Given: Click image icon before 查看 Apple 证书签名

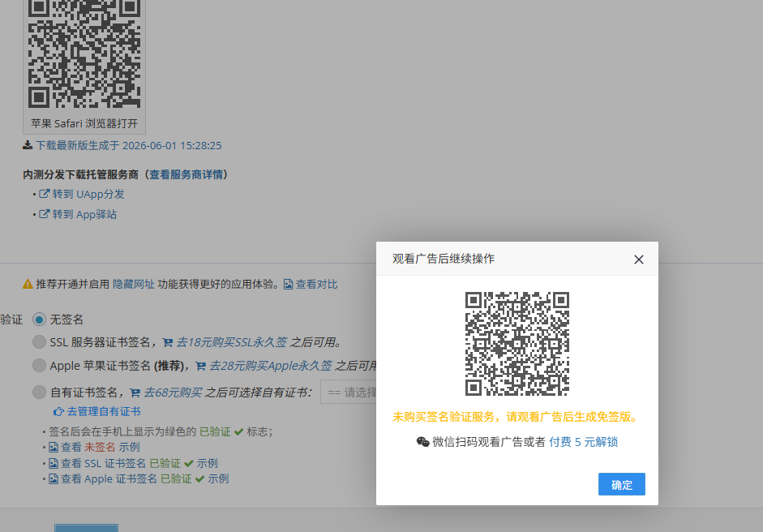Looking at the screenshot, I should (x=54, y=479).
